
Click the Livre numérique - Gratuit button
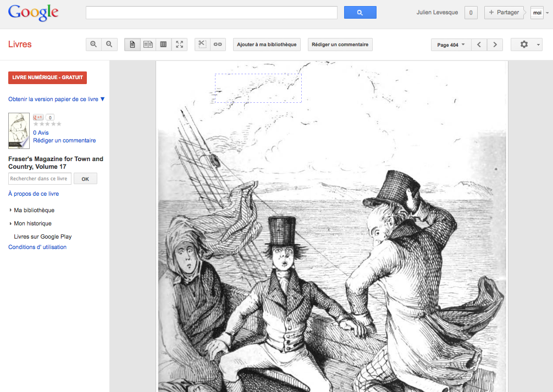coord(47,78)
